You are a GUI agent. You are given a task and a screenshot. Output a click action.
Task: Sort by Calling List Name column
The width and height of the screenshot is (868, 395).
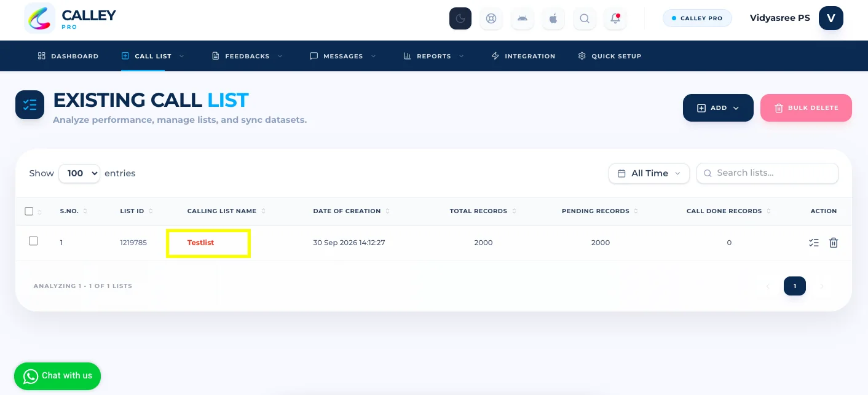pos(226,211)
